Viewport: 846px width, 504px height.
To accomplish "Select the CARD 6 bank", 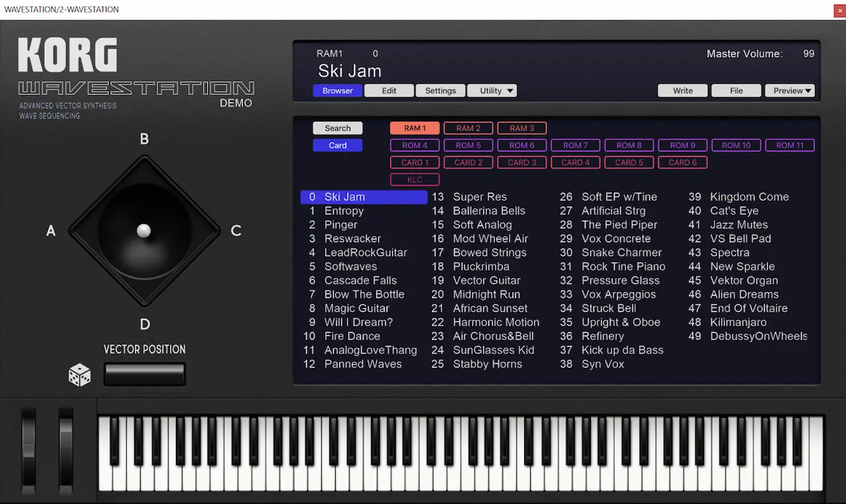I will [683, 162].
